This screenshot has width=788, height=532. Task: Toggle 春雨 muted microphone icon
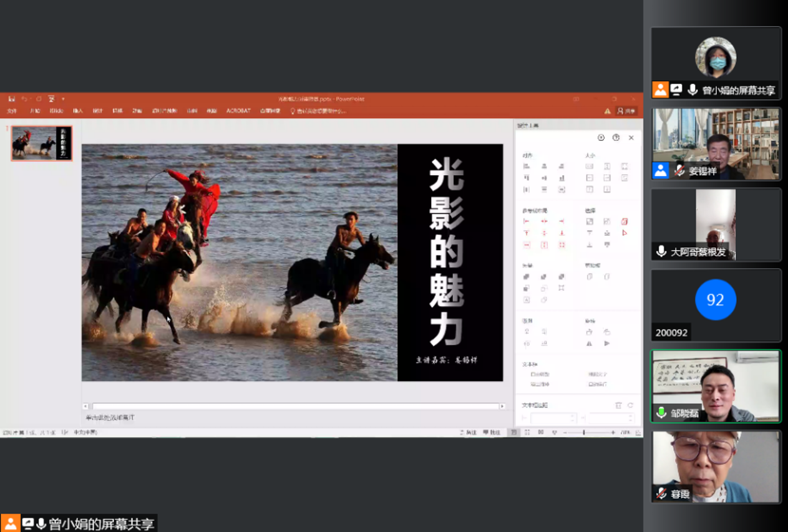pyautogui.click(x=661, y=493)
